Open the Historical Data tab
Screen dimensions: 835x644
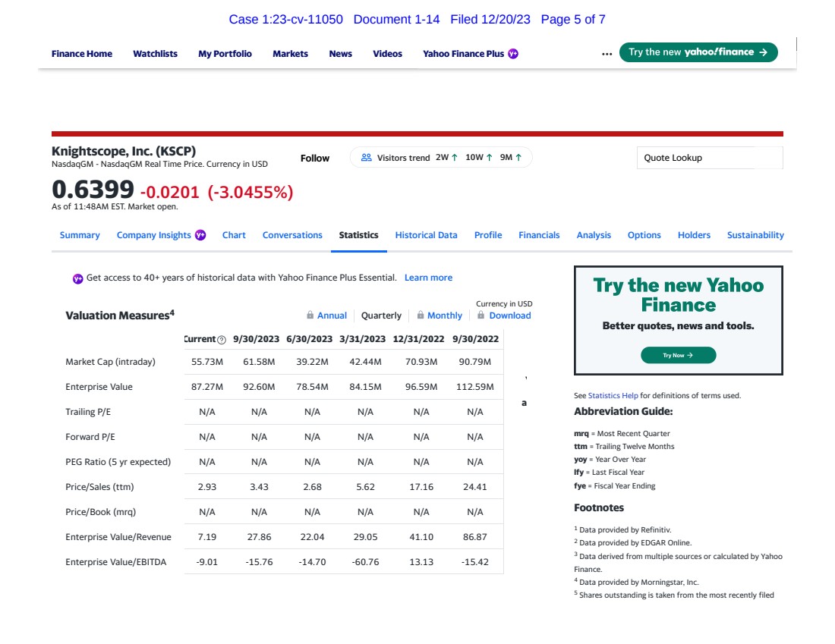[x=426, y=235]
